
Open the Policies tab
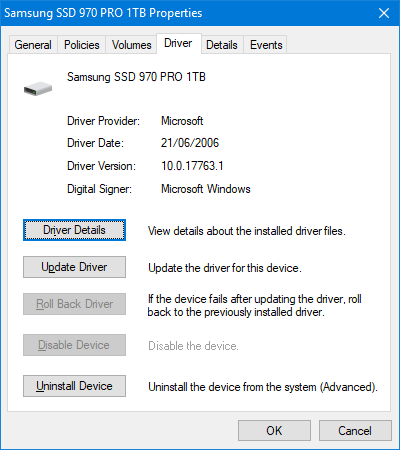pos(82,45)
